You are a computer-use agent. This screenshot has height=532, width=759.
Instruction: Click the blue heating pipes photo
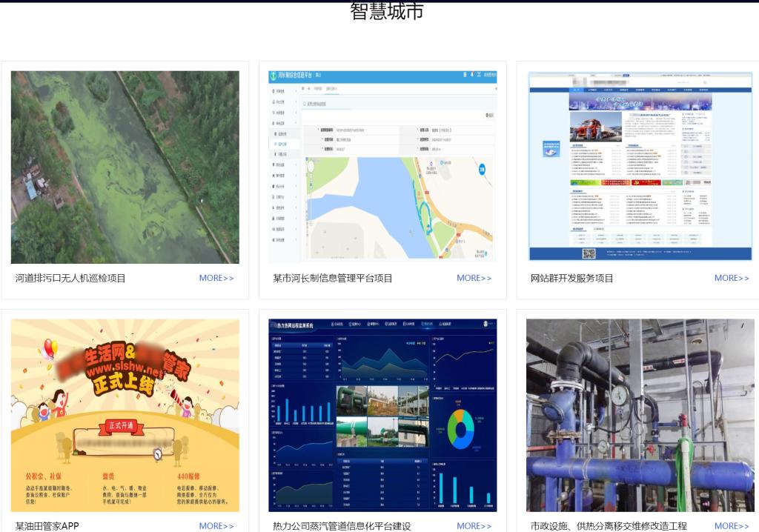(x=640, y=415)
